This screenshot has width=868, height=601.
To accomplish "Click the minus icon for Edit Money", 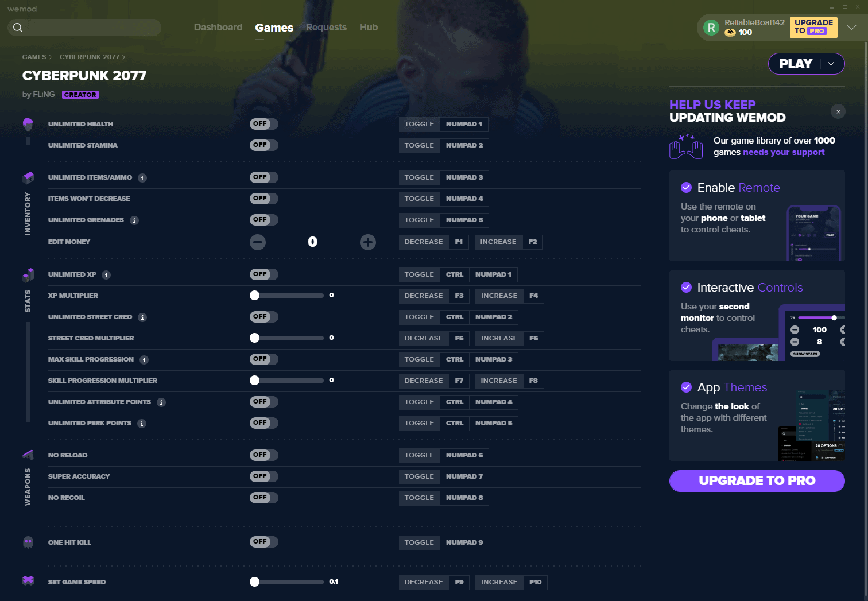I will point(258,242).
